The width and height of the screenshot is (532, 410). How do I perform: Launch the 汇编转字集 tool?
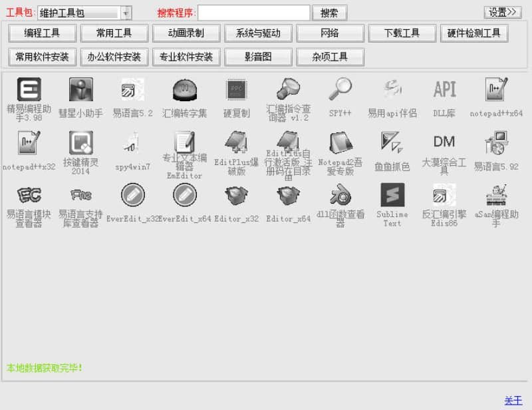(x=185, y=90)
